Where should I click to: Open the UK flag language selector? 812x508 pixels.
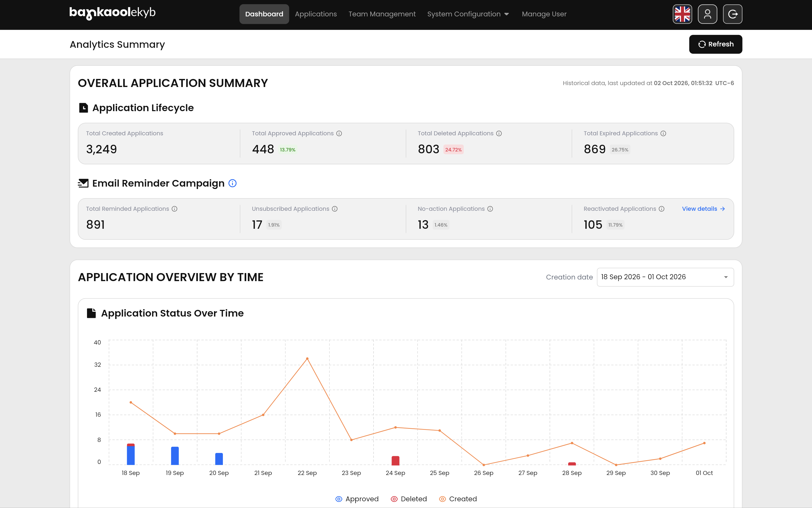pos(682,14)
